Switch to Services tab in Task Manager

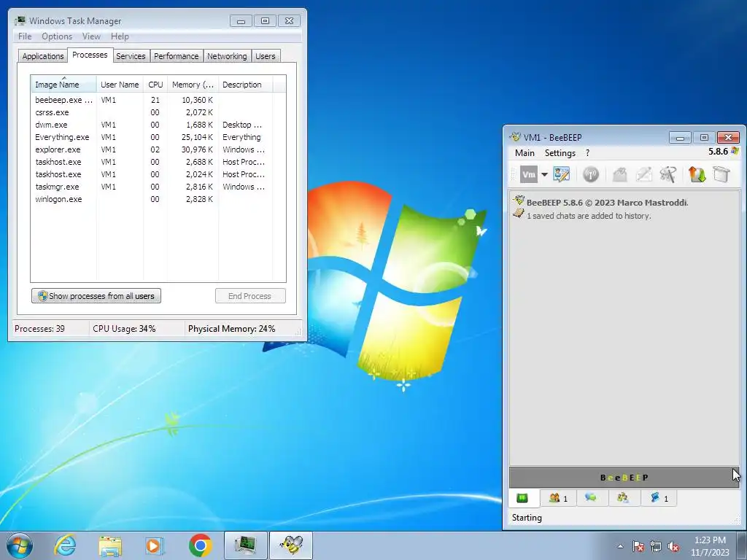[x=131, y=56]
